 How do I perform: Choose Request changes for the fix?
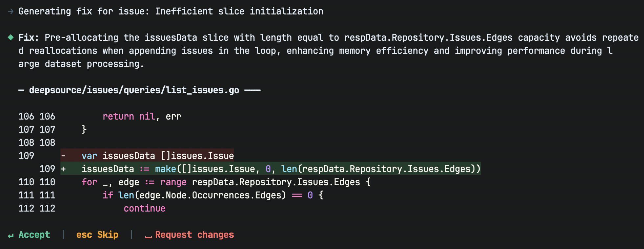point(194,235)
